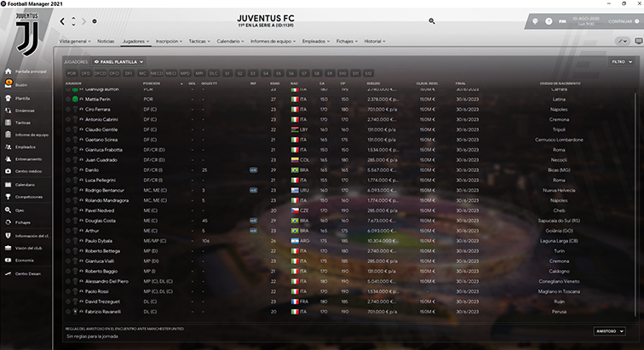Expand the Panel Plantilla view dropdown

pyautogui.click(x=118, y=61)
